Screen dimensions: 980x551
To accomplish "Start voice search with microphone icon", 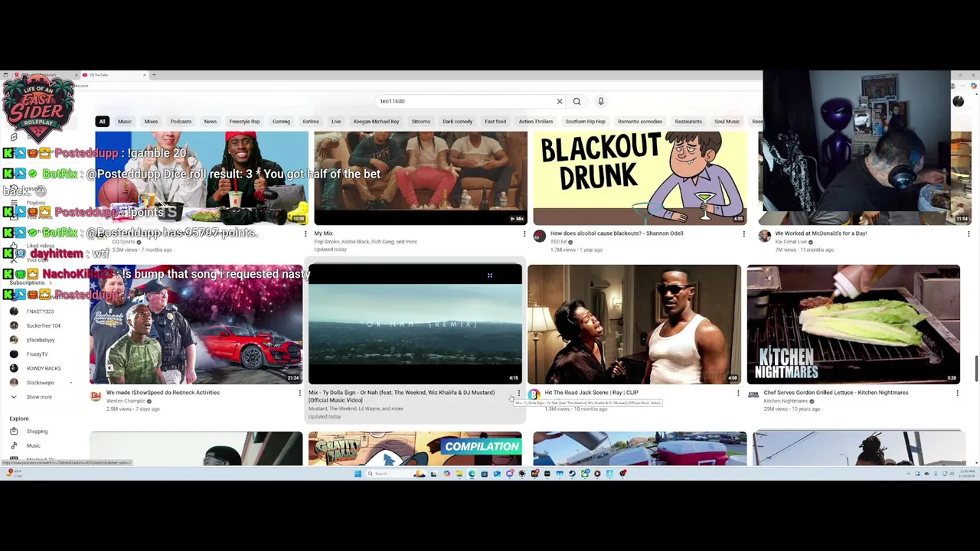I will (601, 101).
